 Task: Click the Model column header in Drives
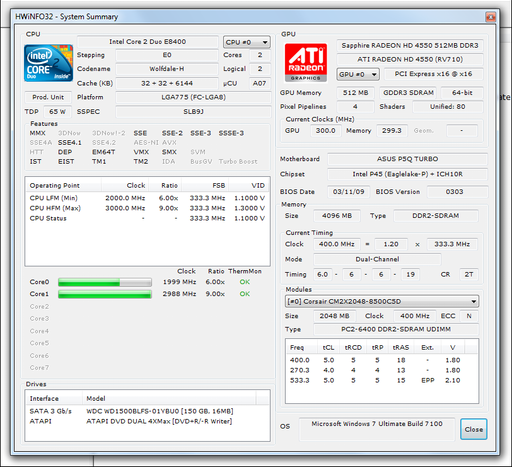[169, 398]
